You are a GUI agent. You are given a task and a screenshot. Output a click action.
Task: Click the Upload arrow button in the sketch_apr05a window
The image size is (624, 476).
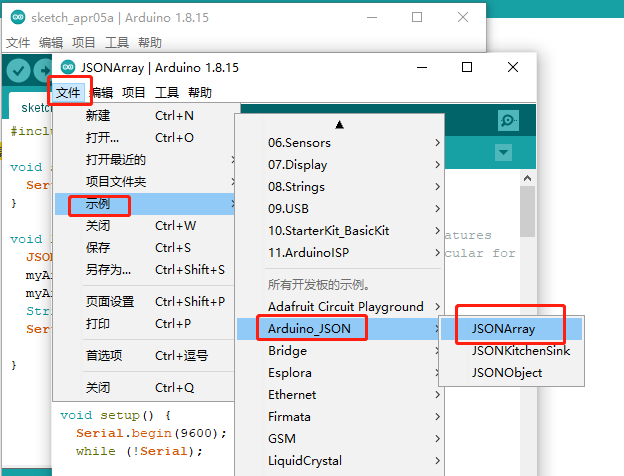(43, 71)
